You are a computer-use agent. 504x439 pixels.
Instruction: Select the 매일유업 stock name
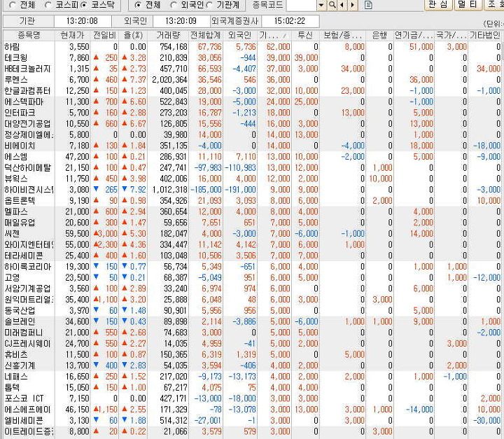(20, 223)
